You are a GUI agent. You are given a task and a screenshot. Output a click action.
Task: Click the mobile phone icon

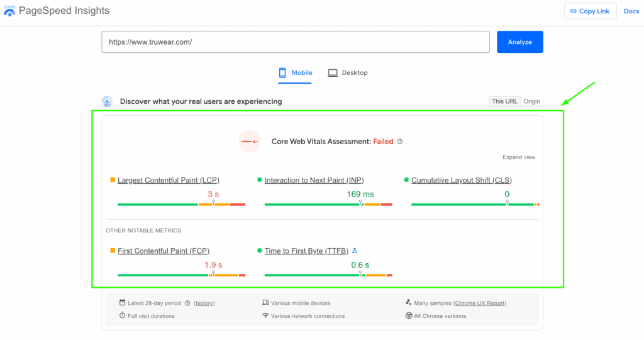coord(283,73)
